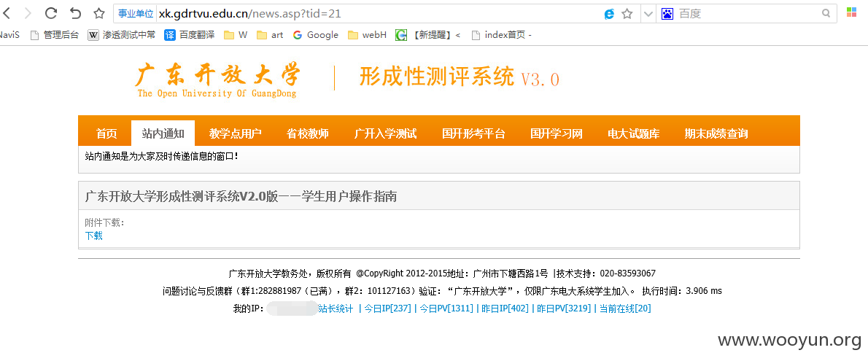Open the 国开形考平台 nav tab
The height and width of the screenshot is (361, 868).
(474, 133)
